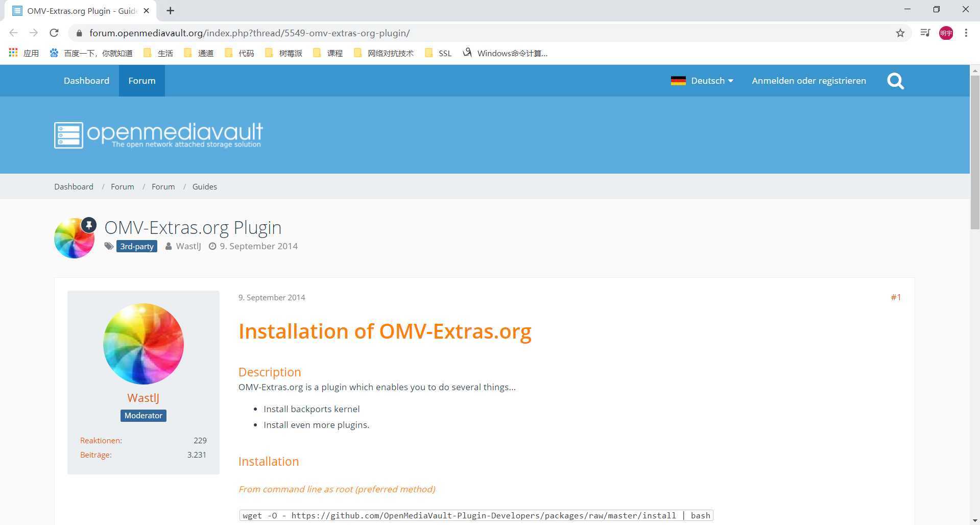Open the 树莓派 bookmark folder
Screen dimensions: 980x525
[x=283, y=53]
